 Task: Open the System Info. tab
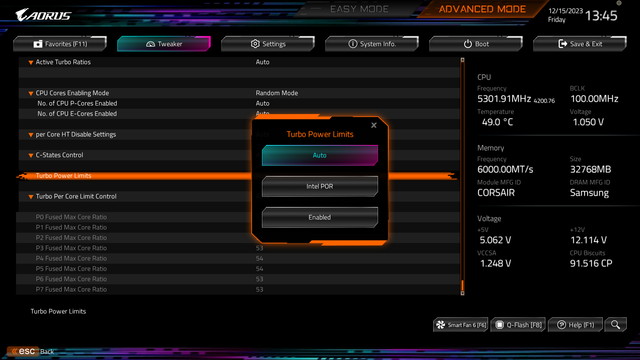pos(372,44)
